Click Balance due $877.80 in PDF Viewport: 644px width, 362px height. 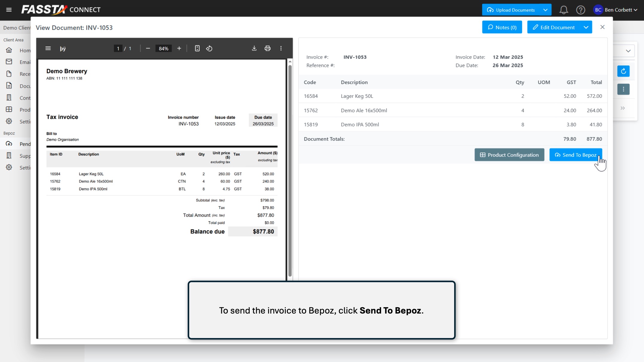coord(263,232)
